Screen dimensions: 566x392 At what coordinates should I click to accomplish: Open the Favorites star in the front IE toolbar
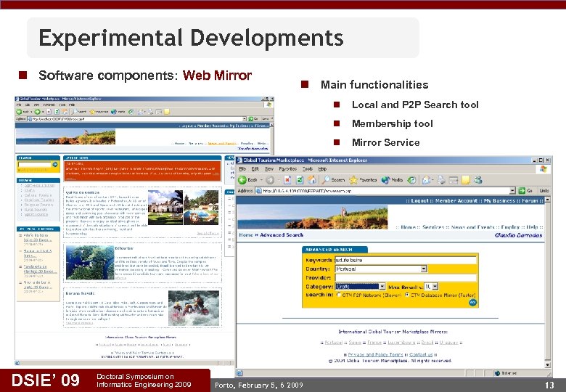click(x=353, y=180)
